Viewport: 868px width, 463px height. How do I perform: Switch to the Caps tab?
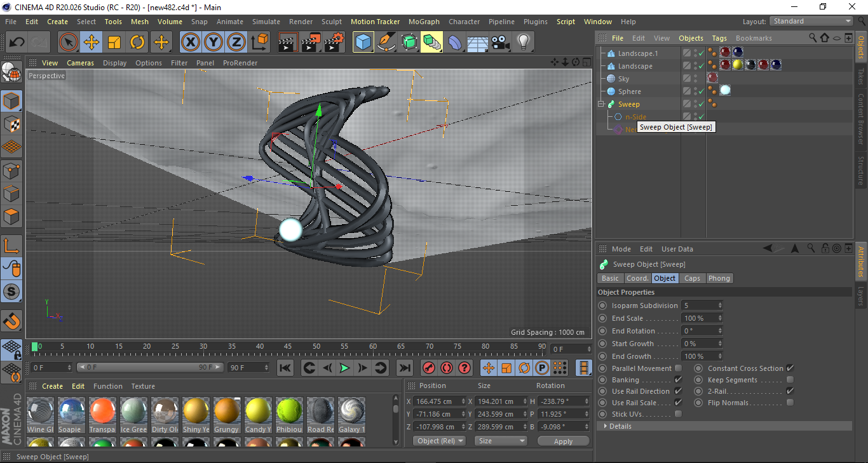tap(692, 278)
